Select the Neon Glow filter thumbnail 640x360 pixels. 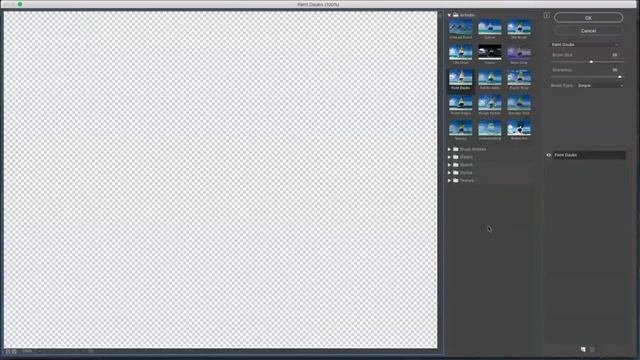tap(519, 53)
